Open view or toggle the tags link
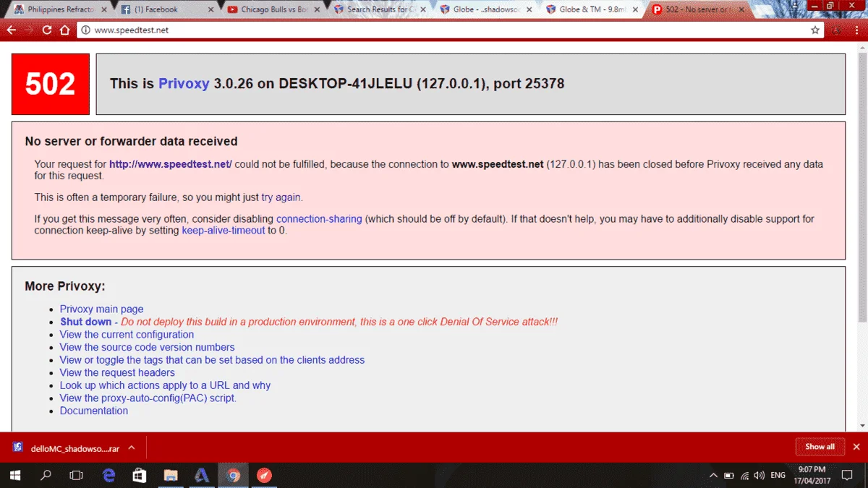 point(212,360)
